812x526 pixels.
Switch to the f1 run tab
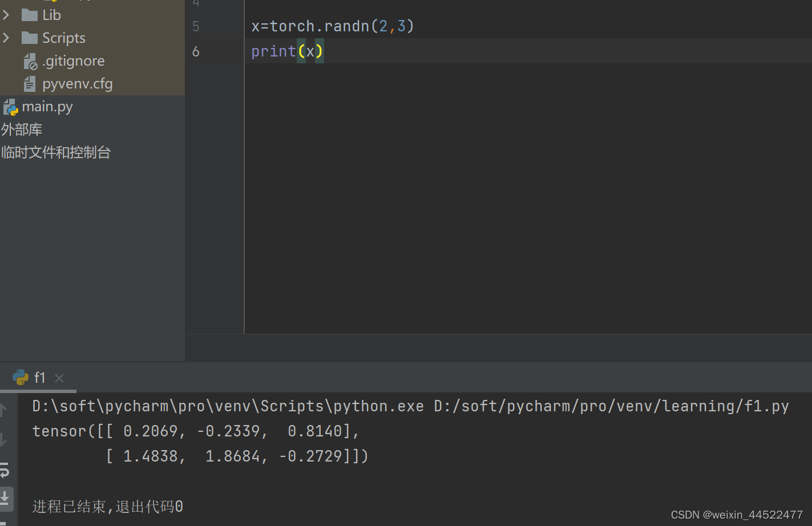coord(39,377)
